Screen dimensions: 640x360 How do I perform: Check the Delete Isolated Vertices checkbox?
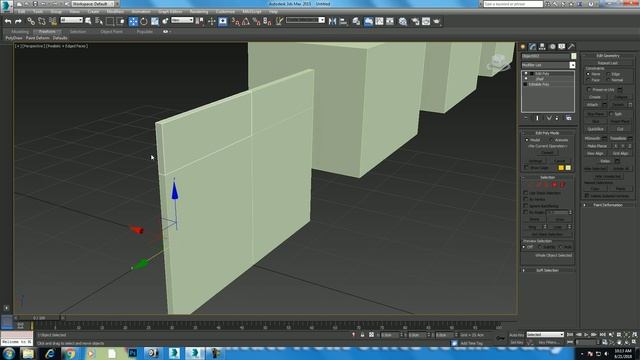click(x=587, y=196)
